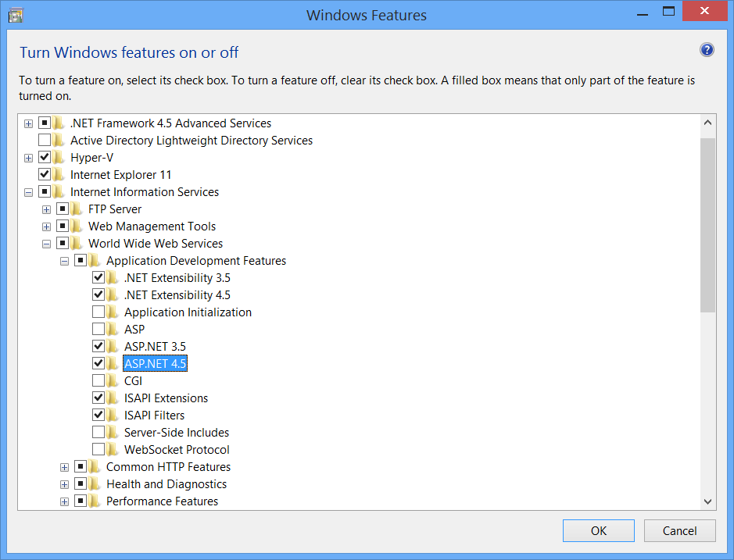Image resolution: width=734 pixels, height=560 pixels.
Task: Uncheck ISAPI Extensions checkbox
Action: point(98,398)
